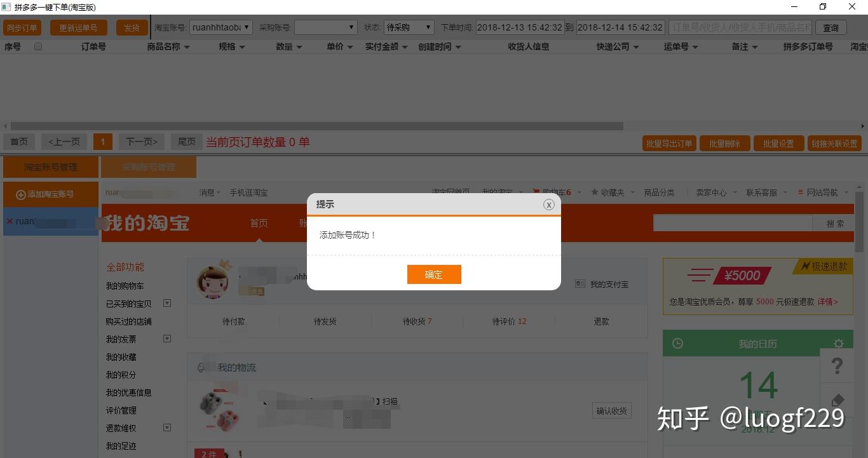Expand 退款维权 arrow
The height and width of the screenshot is (458, 868).
coord(167,428)
